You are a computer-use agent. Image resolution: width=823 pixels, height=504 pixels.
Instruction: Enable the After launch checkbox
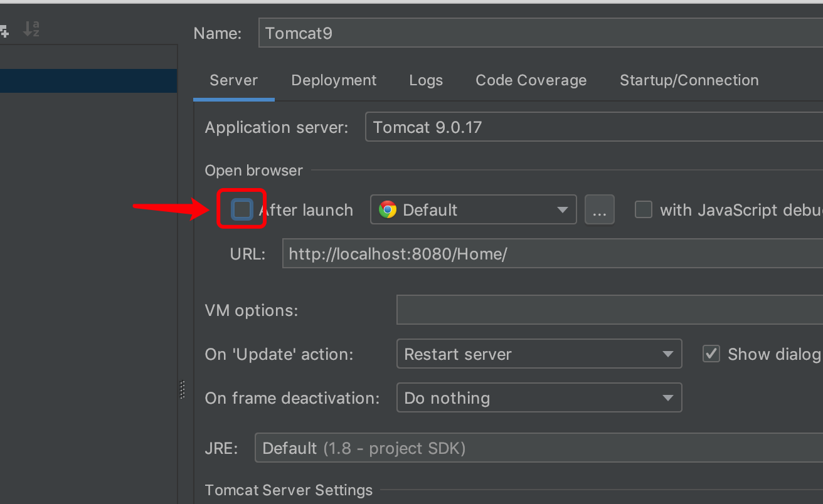242,209
